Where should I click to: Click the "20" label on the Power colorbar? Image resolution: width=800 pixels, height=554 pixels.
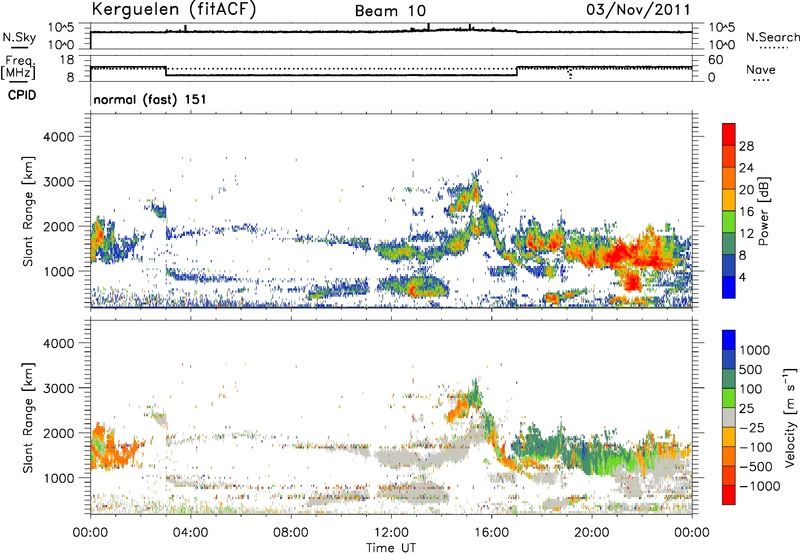pos(746,190)
